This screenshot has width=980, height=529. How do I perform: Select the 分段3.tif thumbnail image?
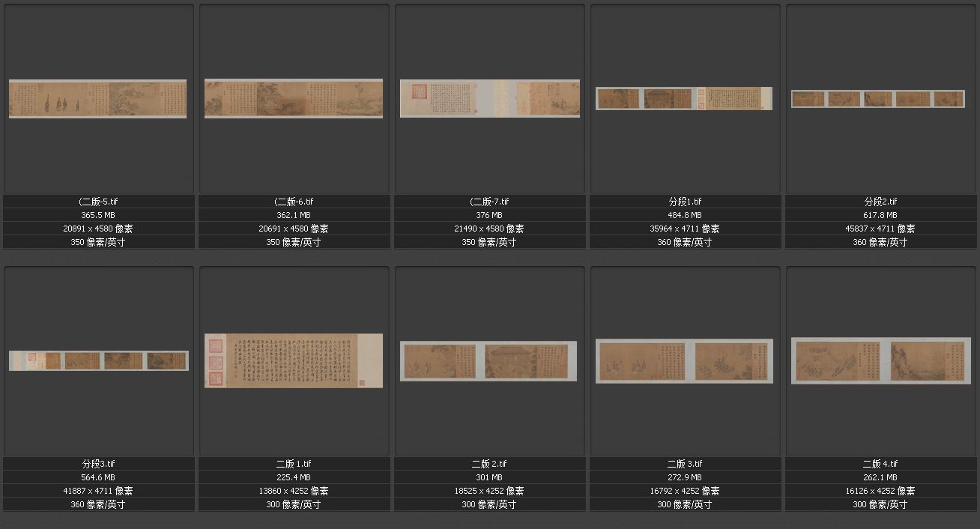99,360
